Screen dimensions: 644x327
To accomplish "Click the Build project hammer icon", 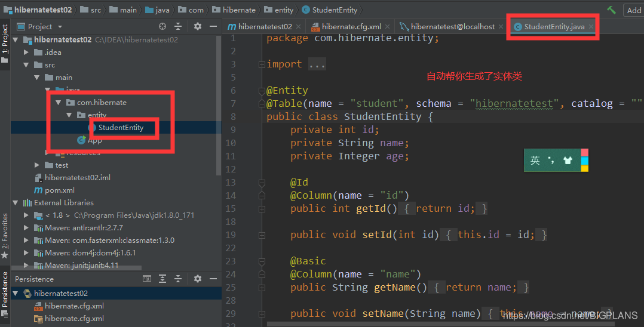I will [x=611, y=10].
